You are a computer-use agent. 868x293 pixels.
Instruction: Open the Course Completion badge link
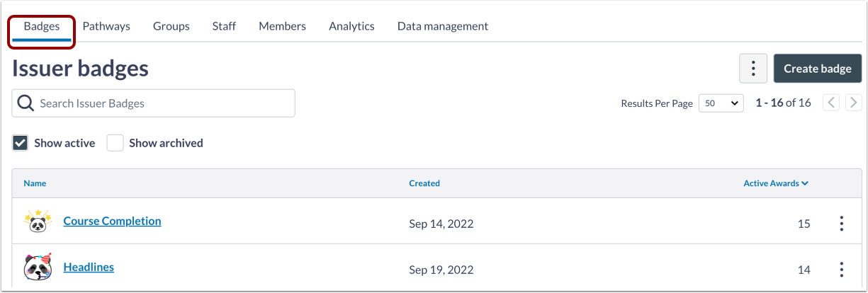(112, 221)
